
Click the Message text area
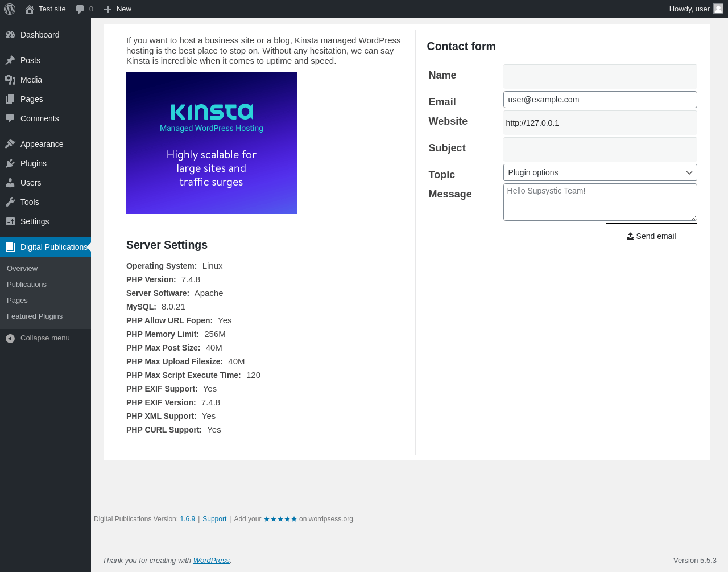(600, 202)
